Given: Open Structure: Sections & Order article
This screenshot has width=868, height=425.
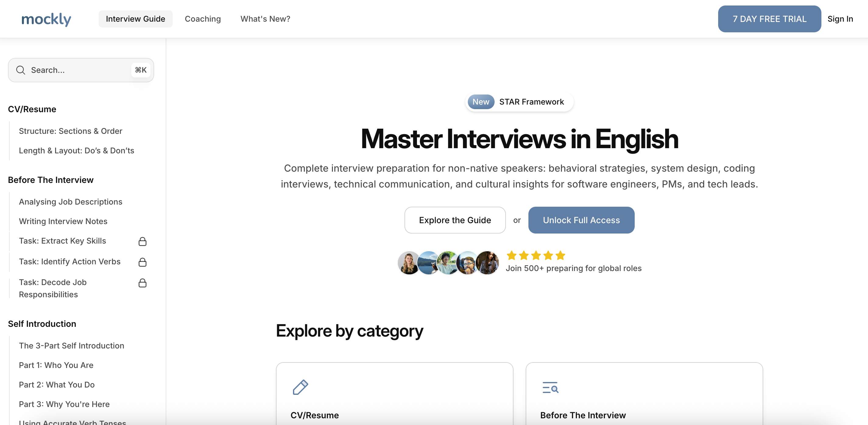Looking at the screenshot, I should point(70,131).
